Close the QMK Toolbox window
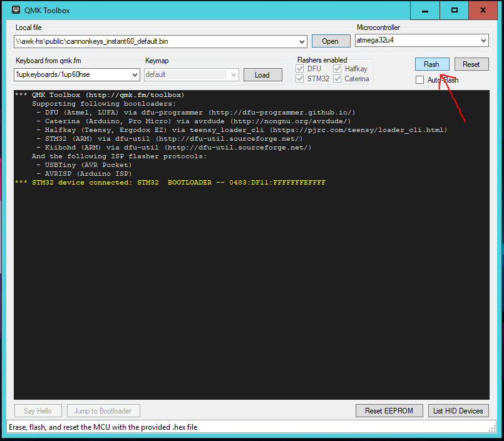Image resolution: width=504 pixels, height=441 pixels. 484,11
